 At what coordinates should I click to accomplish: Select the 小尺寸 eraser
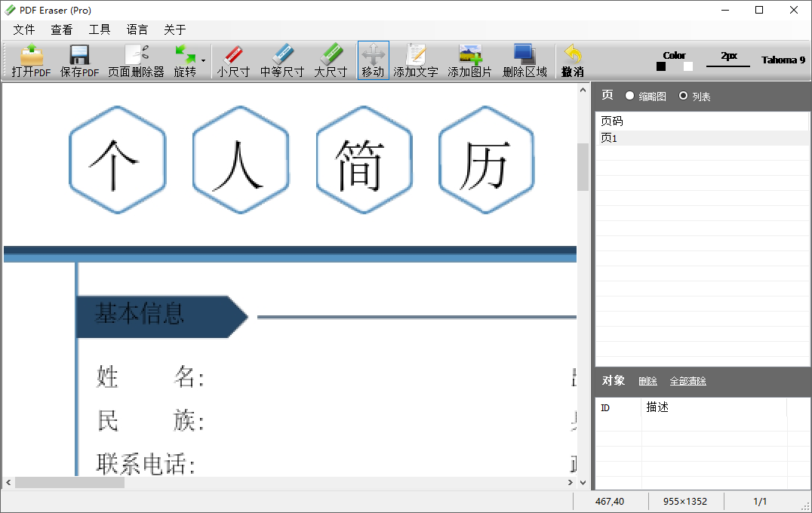click(233, 60)
